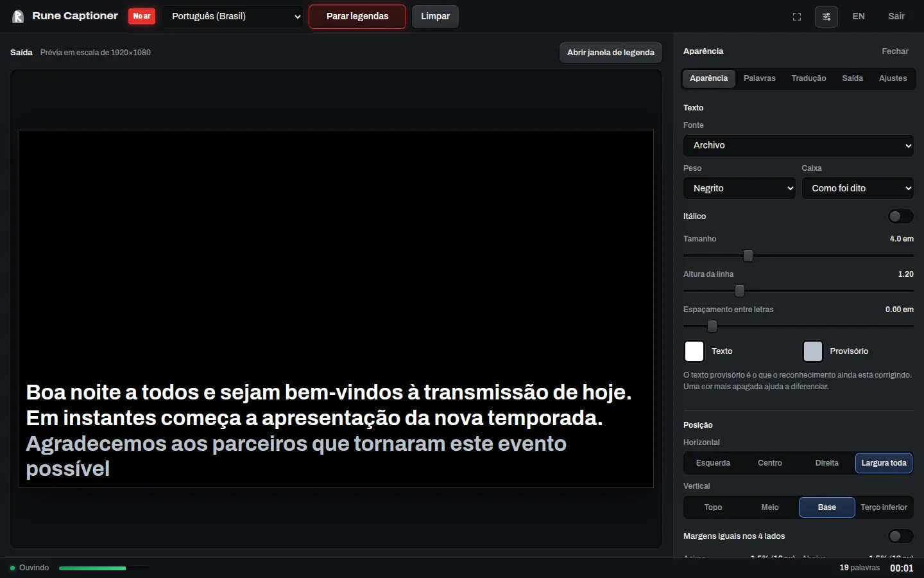
Task: Open the Saída tab
Action: [x=852, y=78]
